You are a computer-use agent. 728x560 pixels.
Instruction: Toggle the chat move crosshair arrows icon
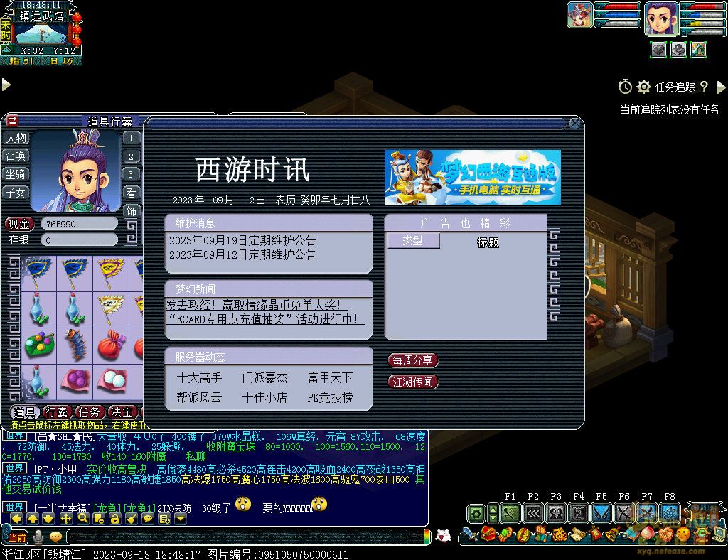66,519
